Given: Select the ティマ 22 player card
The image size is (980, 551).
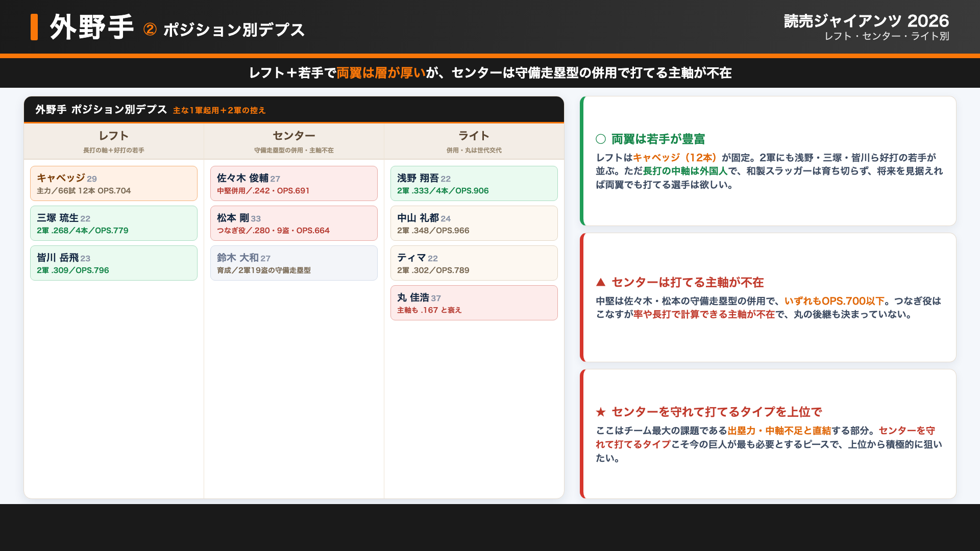Looking at the screenshot, I should click(474, 263).
